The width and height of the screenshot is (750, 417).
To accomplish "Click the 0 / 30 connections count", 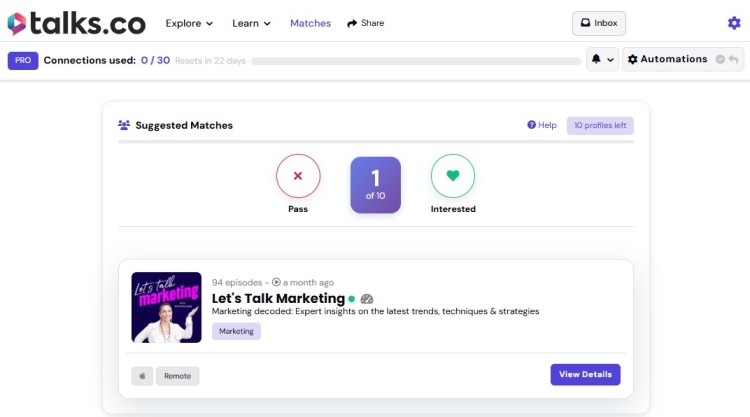I will coord(155,60).
